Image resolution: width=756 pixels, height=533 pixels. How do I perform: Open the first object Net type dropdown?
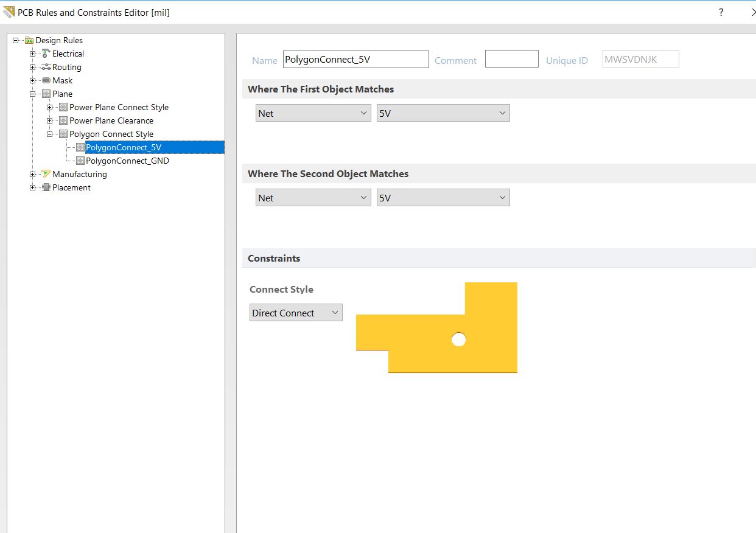pyautogui.click(x=313, y=113)
